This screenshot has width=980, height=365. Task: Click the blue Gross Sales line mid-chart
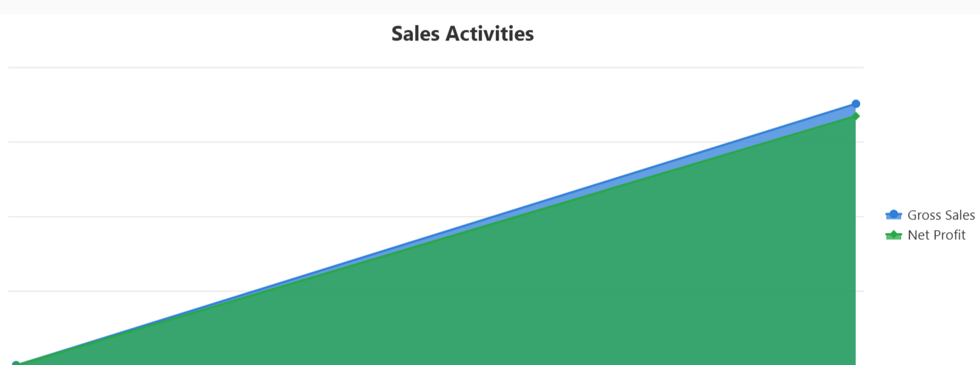coord(436,231)
